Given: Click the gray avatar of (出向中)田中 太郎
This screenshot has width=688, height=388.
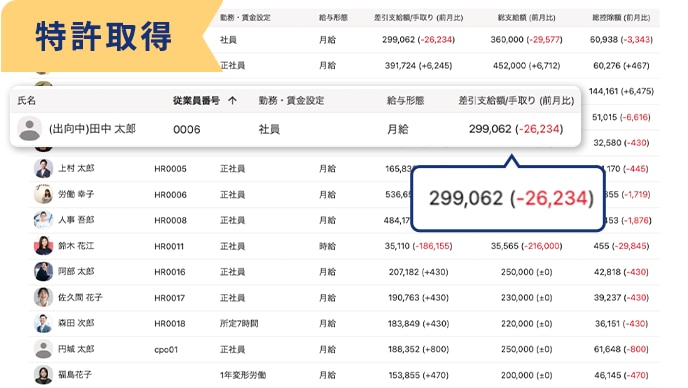Looking at the screenshot, I should [29, 129].
